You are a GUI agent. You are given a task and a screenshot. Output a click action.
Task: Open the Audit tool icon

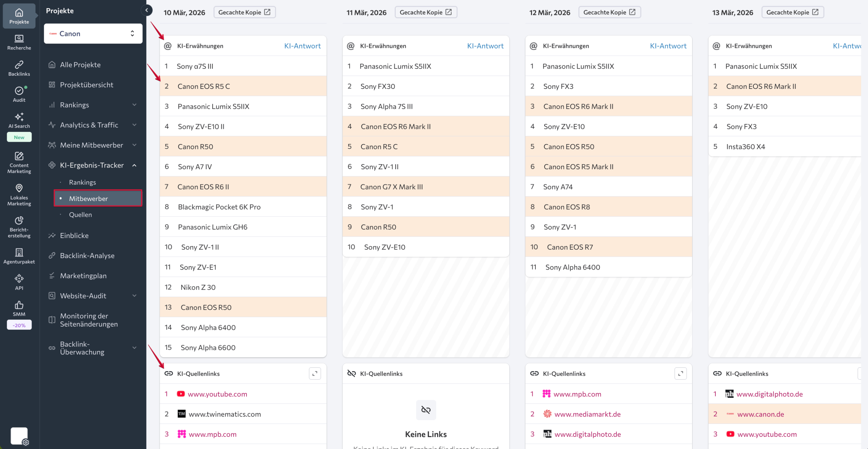pos(19,94)
